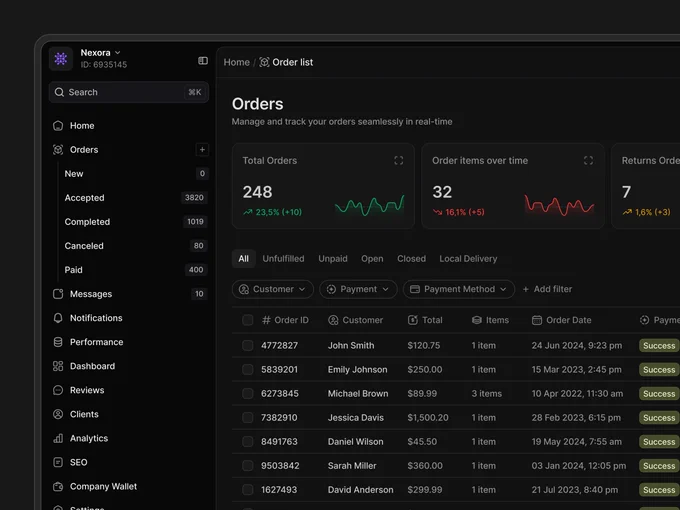The image size is (680, 510).
Task: Open the Payment filter dropdown
Action: [x=358, y=289]
